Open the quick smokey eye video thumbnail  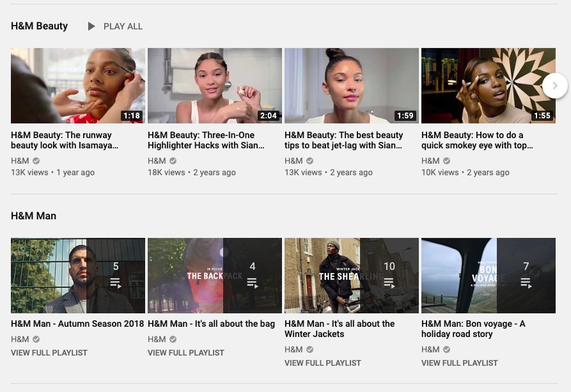489,86
